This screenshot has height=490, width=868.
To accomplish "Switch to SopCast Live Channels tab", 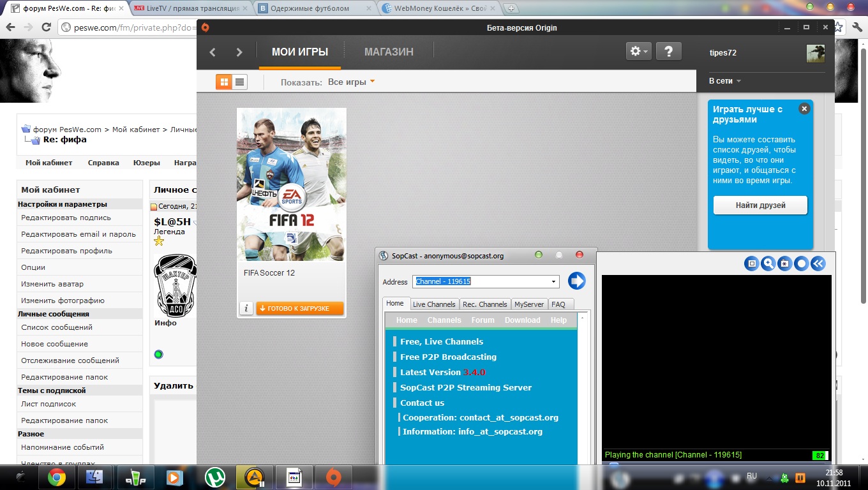I will [434, 304].
